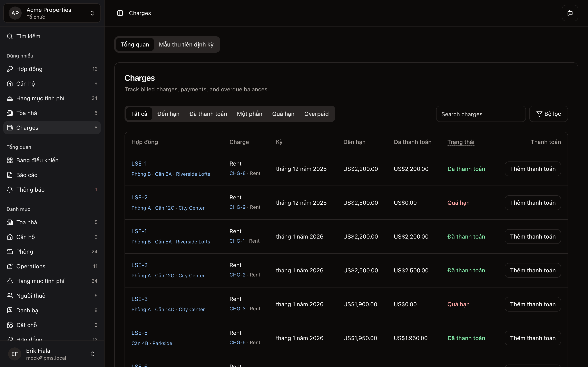Open LSE-3 lease link

pos(139,299)
